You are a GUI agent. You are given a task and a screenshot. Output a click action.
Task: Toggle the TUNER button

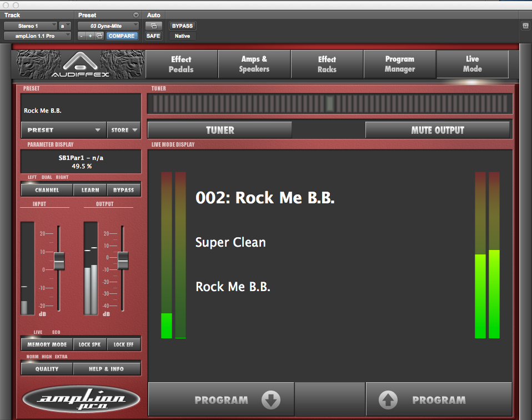point(220,130)
